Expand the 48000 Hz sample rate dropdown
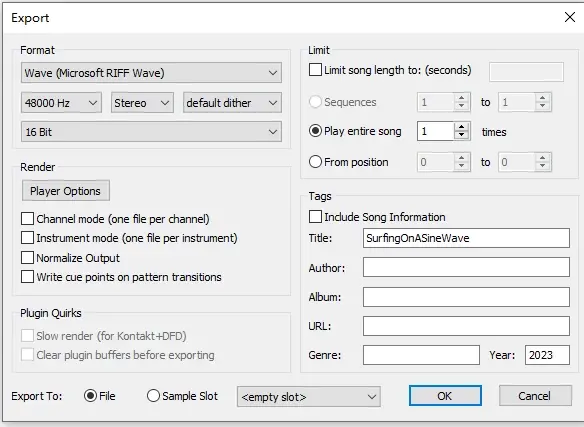The image size is (584, 427). (x=61, y=102)
